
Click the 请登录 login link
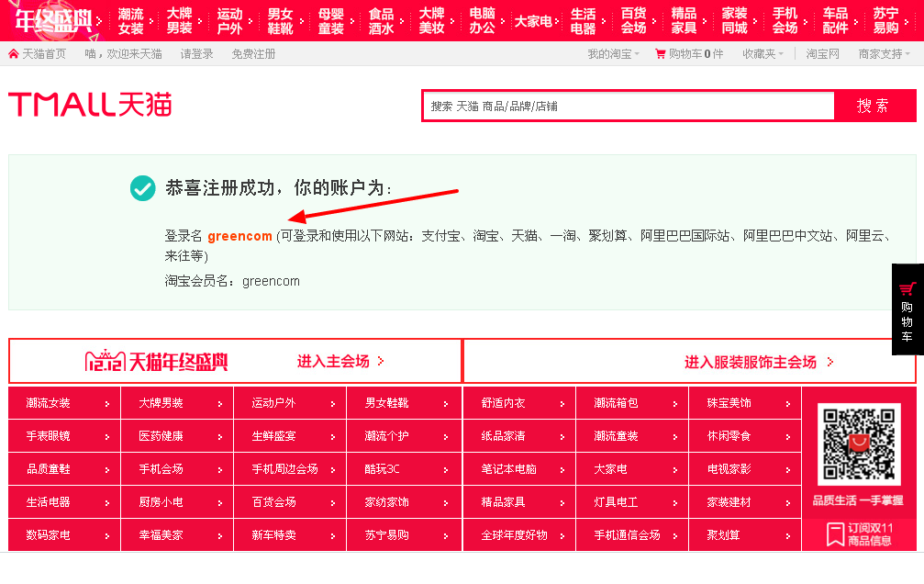pyautogui.click(x=197, y=54)
